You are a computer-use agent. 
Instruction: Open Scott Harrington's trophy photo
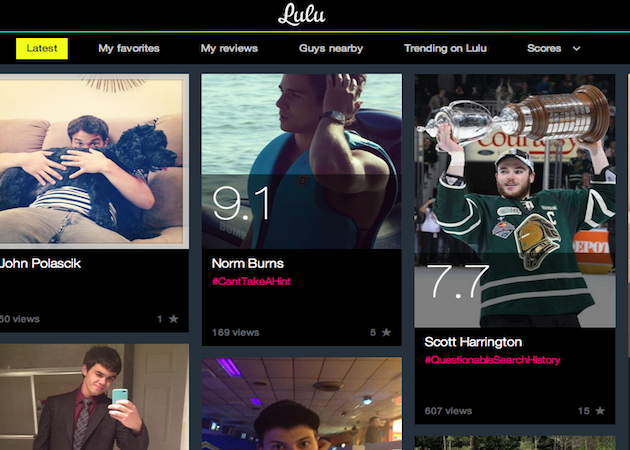515,200
